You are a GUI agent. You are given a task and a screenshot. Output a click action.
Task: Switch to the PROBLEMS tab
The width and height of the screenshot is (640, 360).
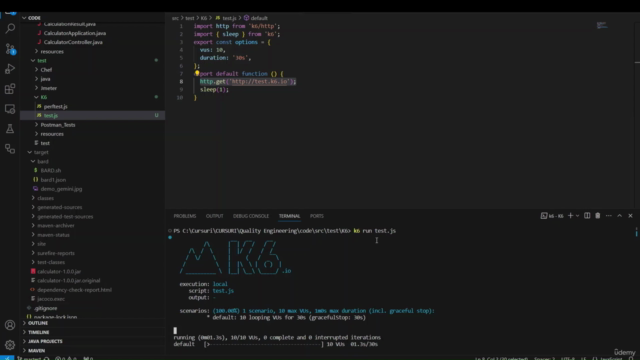pos(184,216)
